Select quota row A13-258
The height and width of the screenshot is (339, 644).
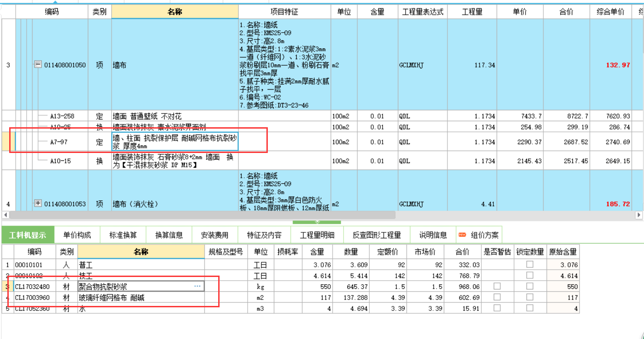(62, 116)
